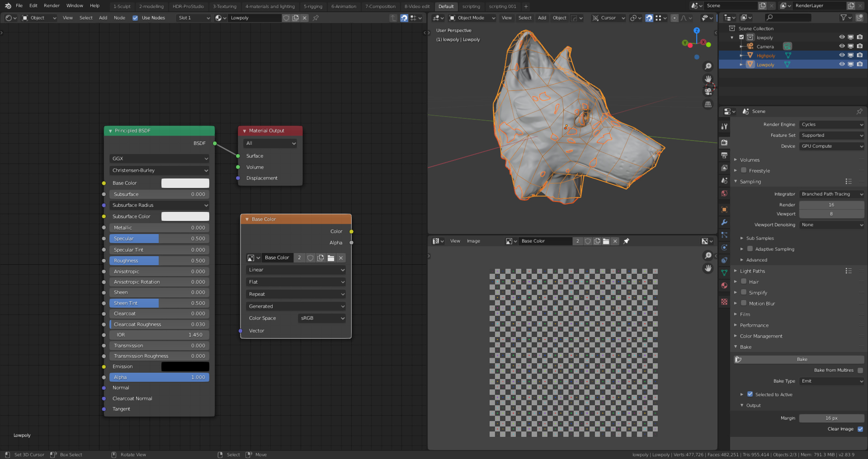The width and height of the screenshot is (868, 459).
Task: Switch to the scripting workspace tab
Action: click(x=472, y=6)
